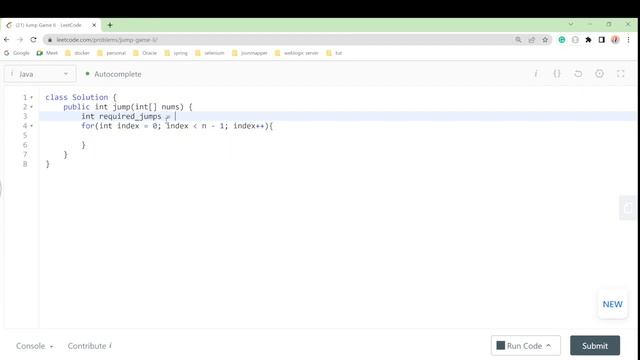Enter fullscreen editor mode

[620, 73]
